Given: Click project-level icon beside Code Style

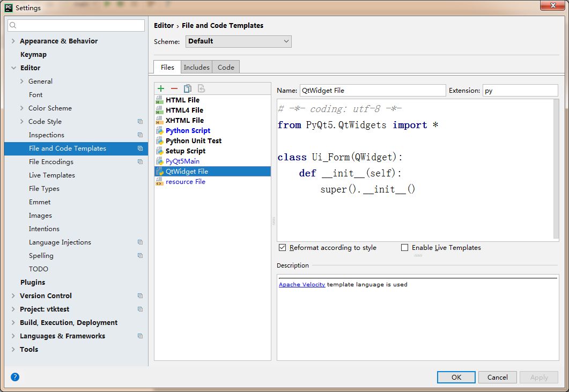Looking at the screenshot, I should point(140,121).
